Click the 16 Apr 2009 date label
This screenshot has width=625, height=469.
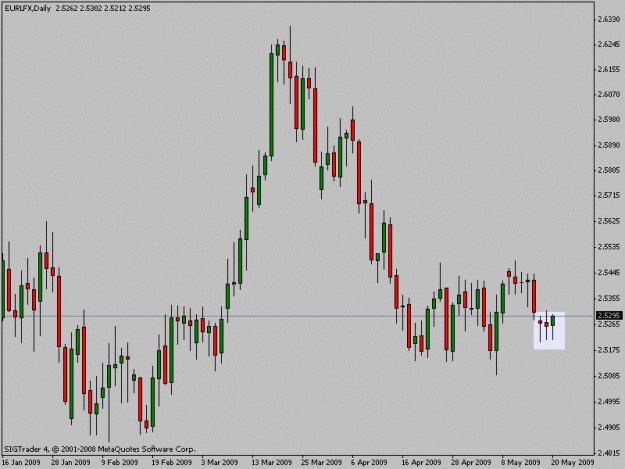click(x=421, y=463)
